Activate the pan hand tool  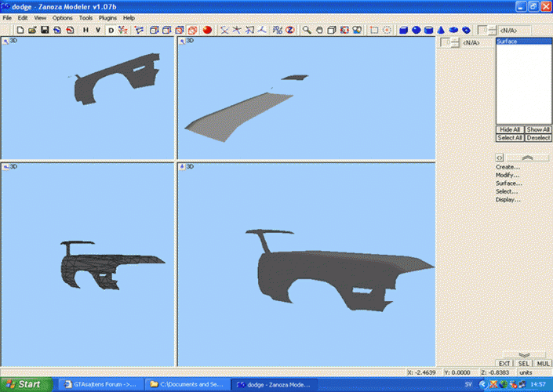click(x=319, y=30)
